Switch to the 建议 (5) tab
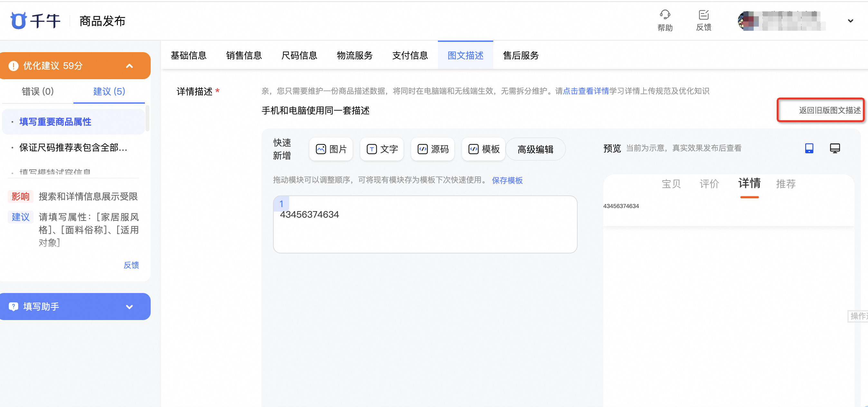 coord(109,91)
